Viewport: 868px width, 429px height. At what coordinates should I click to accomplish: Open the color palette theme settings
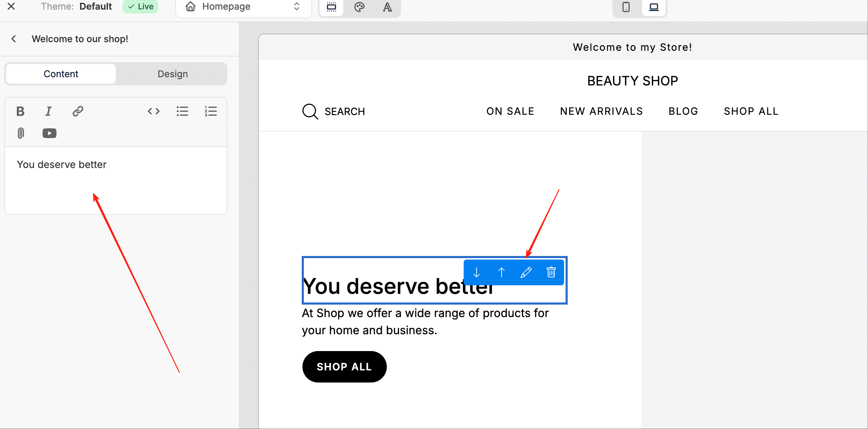359,7
